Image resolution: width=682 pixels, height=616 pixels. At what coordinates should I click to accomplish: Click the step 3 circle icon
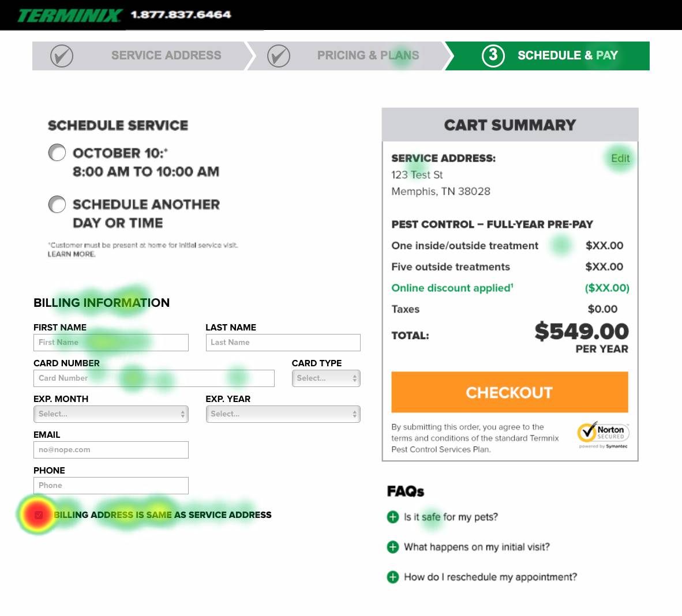tap(493, 55)
